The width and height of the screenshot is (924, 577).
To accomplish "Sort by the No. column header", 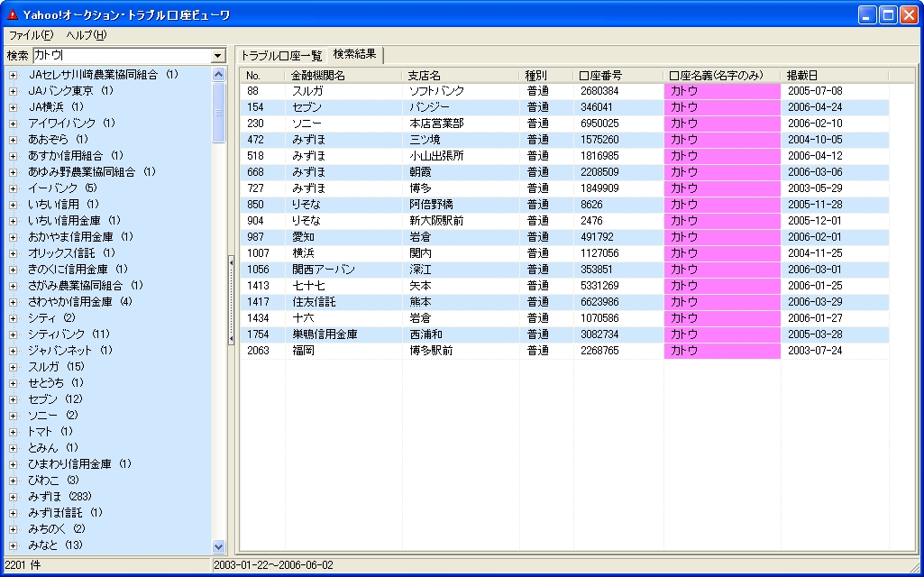I will tap(262, 76).
